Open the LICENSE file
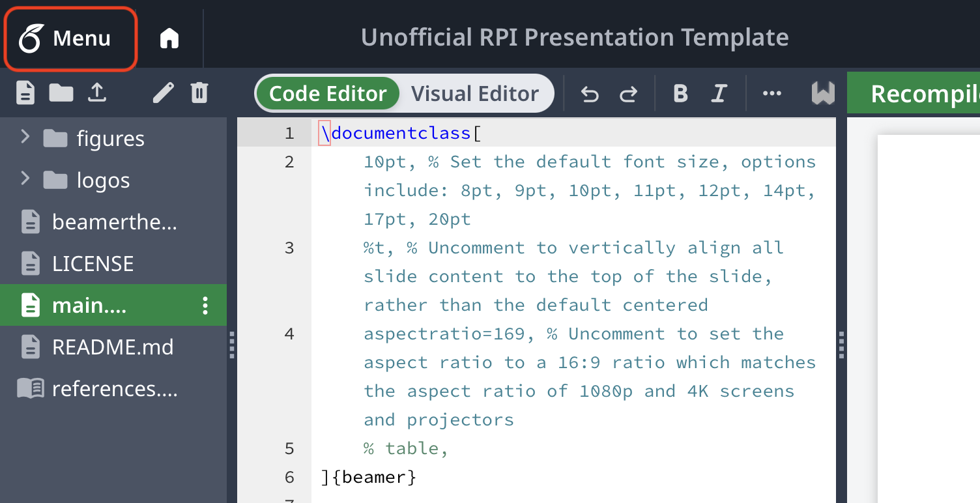This screenshot has width=980, height=503. point(93,263)
